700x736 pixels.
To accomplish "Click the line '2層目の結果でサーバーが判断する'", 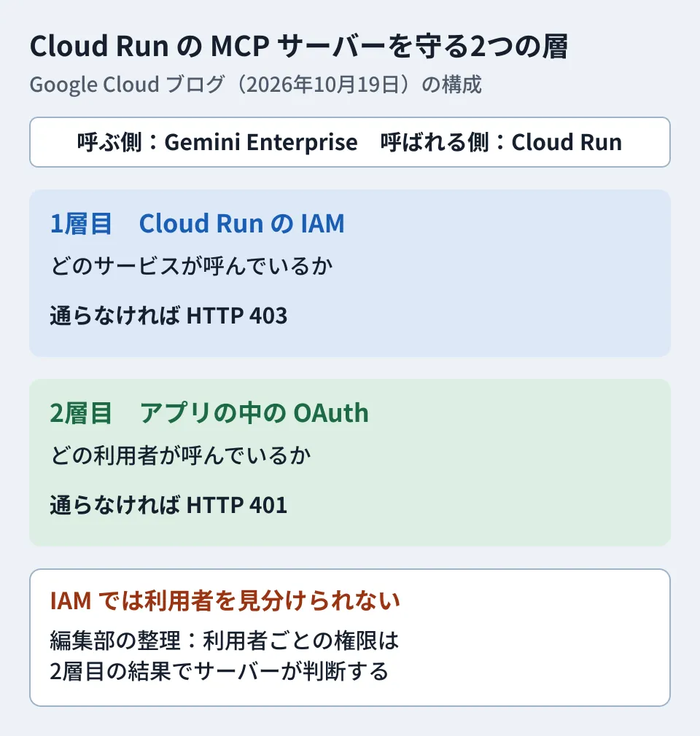I will [219, 671].
